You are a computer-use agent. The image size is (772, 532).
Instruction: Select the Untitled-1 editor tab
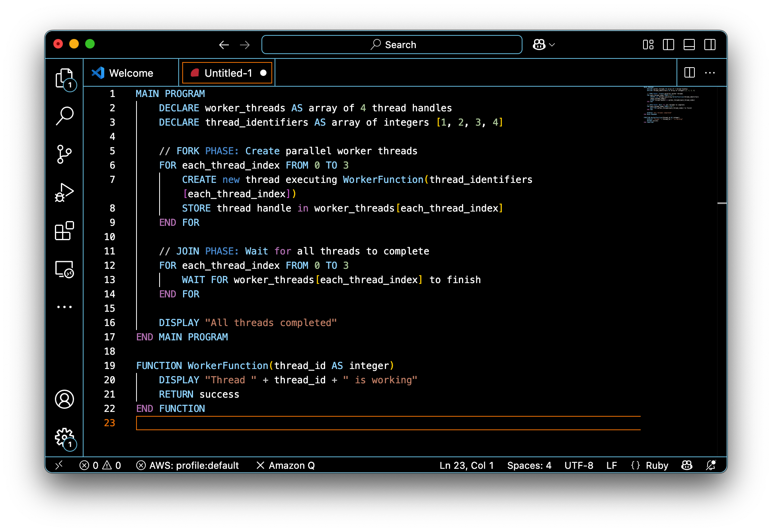point(228,73)
